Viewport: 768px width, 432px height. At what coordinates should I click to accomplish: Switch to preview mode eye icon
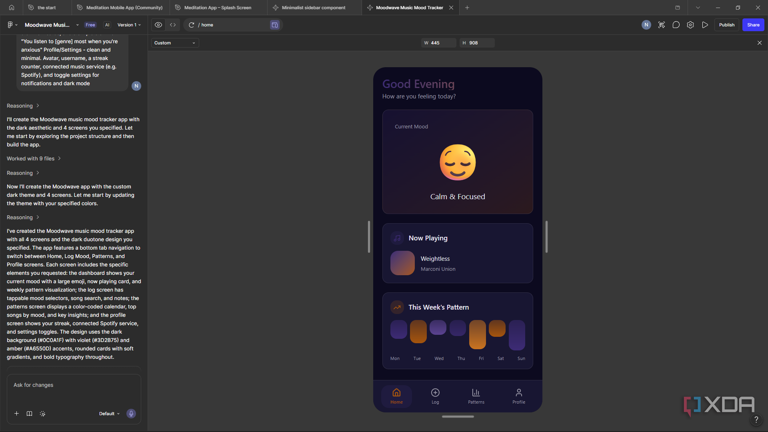(158, 25)
